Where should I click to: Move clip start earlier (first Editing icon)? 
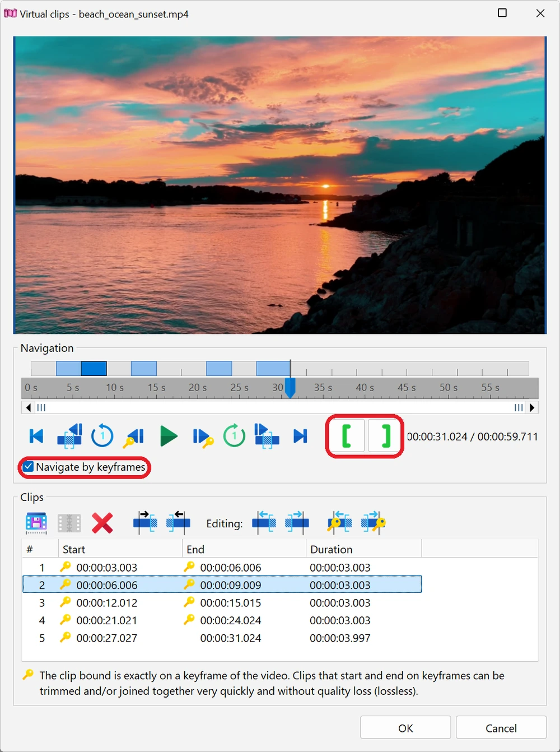pyautogui.click(x=264, y=522)
